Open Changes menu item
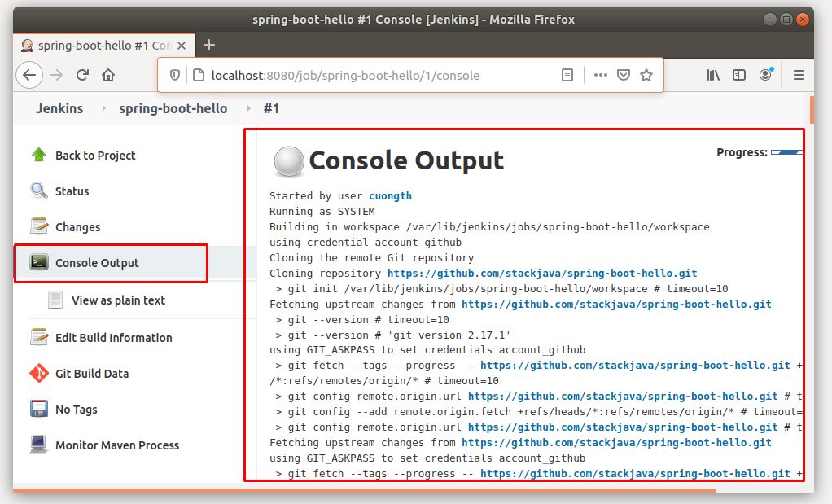 coord(78,227)
